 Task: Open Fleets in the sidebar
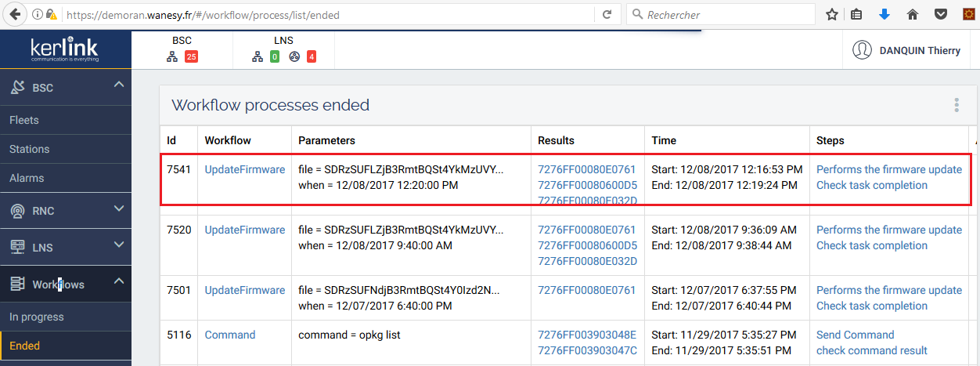(24, 120)
